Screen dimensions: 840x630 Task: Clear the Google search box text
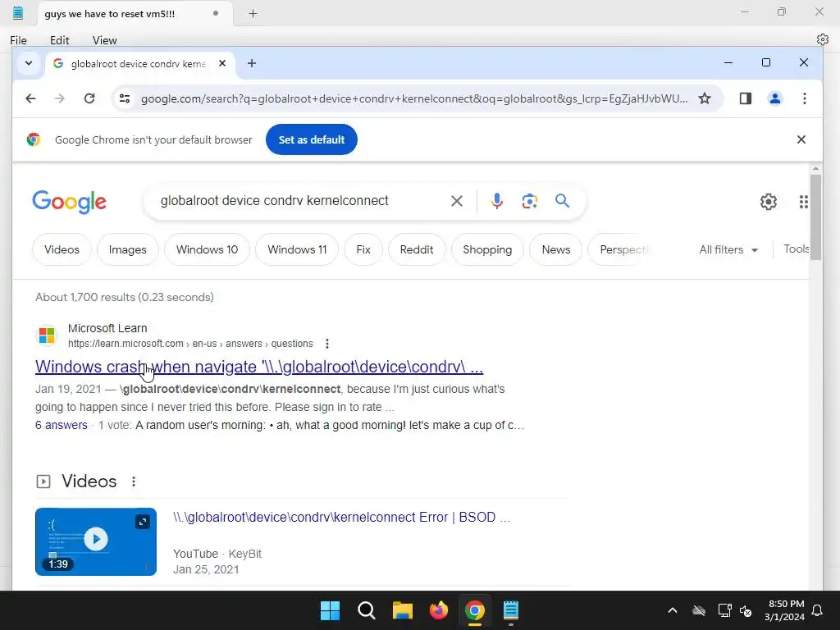click(456, 201)
